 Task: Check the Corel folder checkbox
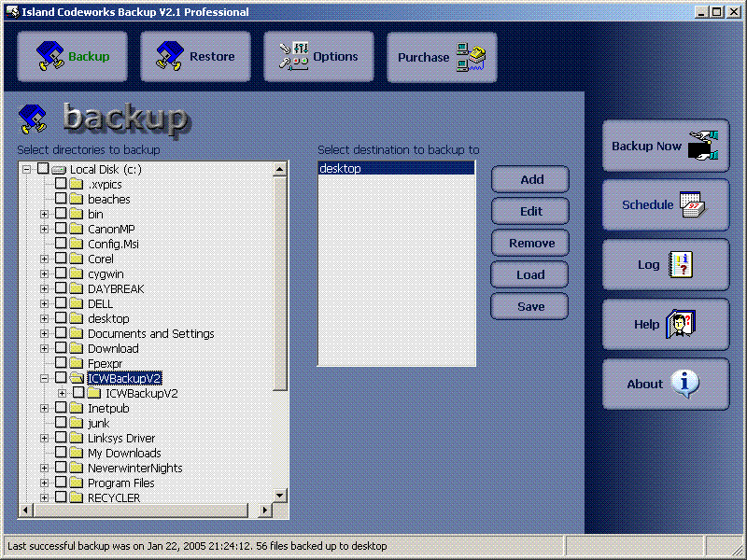tap(61, 259)
